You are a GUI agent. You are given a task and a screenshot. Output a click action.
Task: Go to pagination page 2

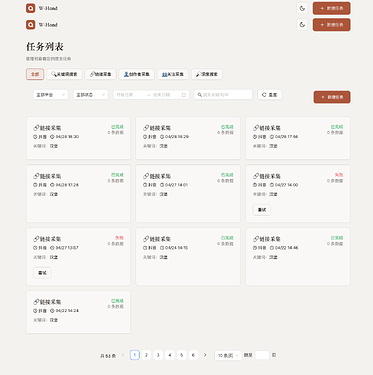146,355
